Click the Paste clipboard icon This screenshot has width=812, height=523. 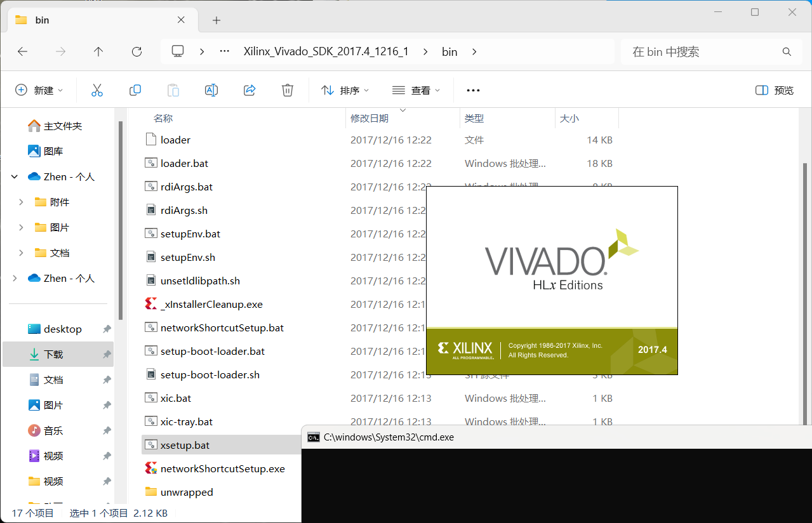click(173, 90)
